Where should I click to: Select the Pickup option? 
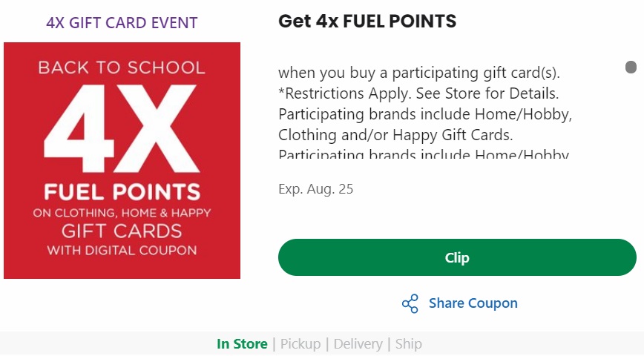[300, 344]
